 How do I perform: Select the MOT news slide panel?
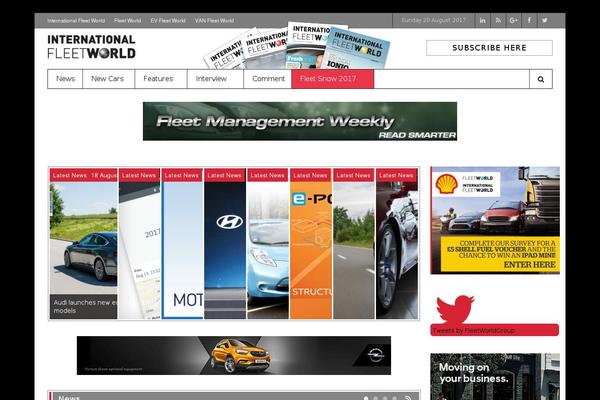tap(183, 243)
